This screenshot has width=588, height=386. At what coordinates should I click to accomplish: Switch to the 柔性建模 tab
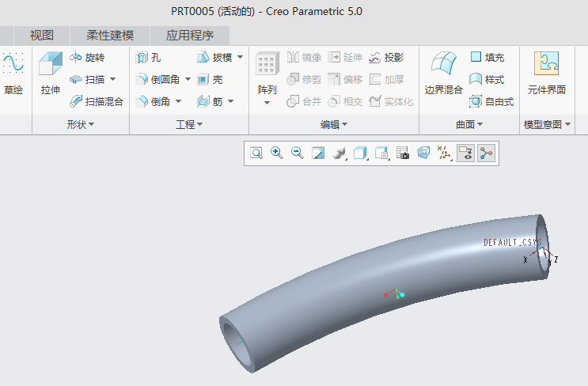(x=110, y=36)
